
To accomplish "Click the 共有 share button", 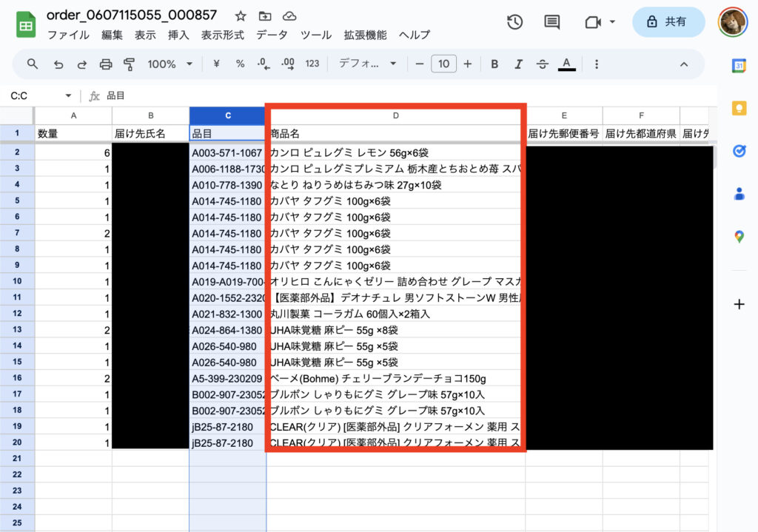I will click(668, 21).
